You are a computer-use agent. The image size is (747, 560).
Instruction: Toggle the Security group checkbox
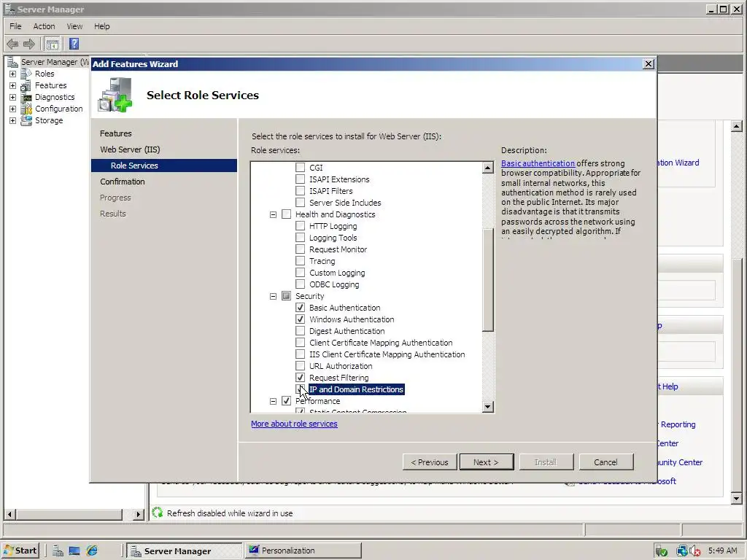[286, 296]
